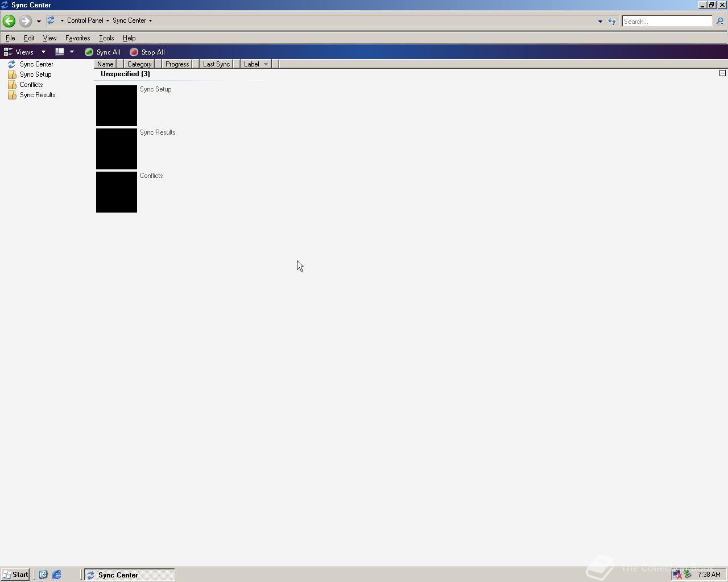The height and width of the screenshot is (582, 728).
Task: Click the red Stop All button
Action: [x=147, y=52]
